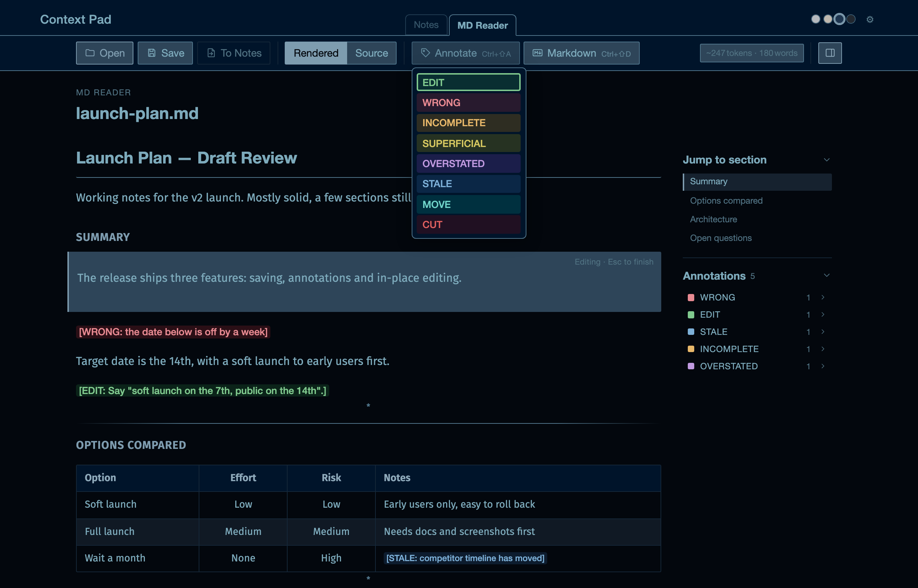Switch to Source view
The width and height of the screenshot is (918, 588).
(372, 53)
